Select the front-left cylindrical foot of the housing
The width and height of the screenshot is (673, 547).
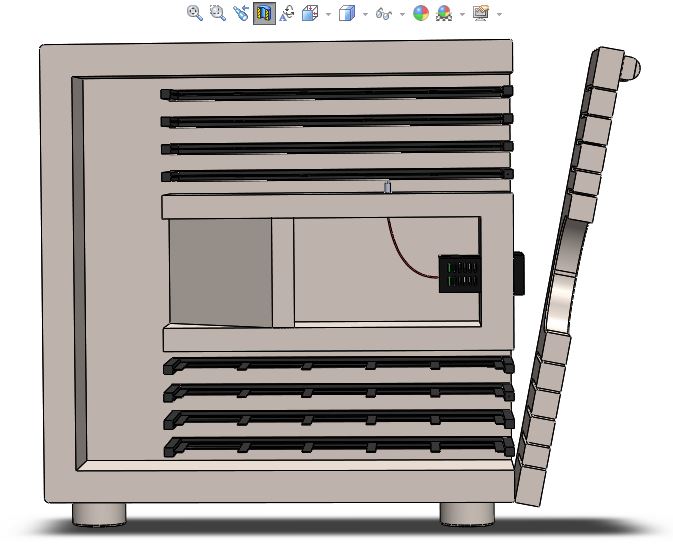tap(99, 514)
